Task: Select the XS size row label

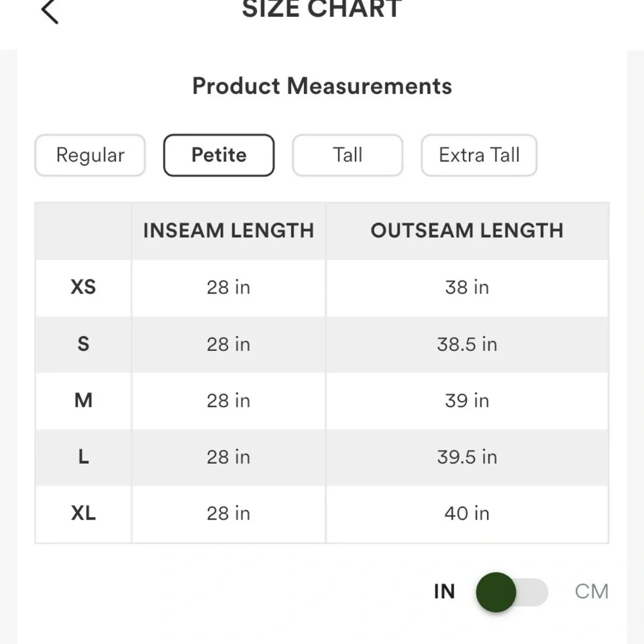Action: pyautogui.click(x=83, y=287)
